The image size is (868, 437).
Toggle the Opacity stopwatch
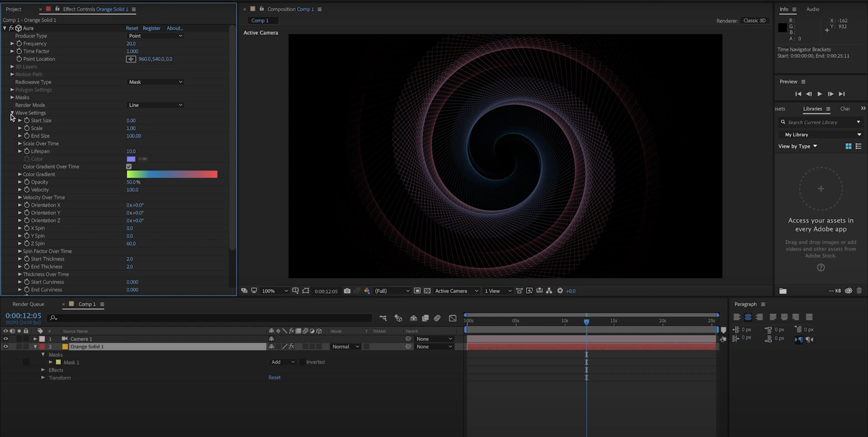[x=27, y=182]
